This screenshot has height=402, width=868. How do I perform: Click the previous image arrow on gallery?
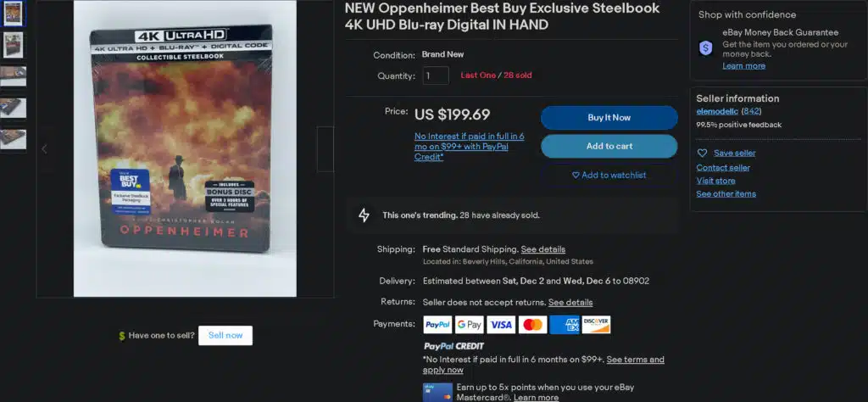[x=44, y=148]
